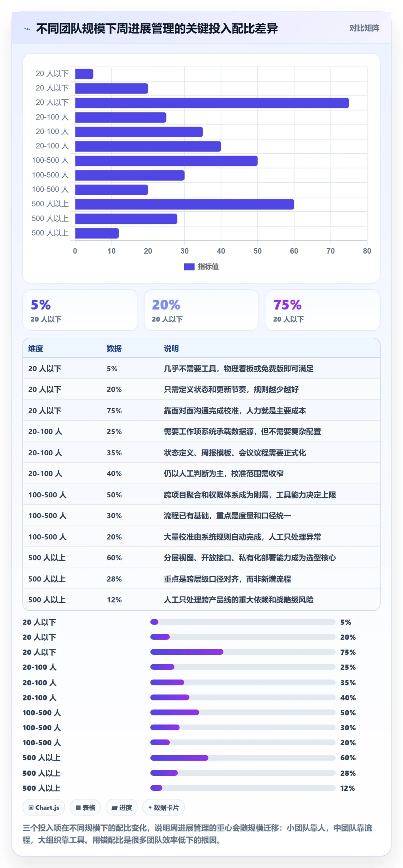Select the row 只需定义状态和更新节奏，规则越少越好
Viewport: 403px width, 868px height.
[201, 389]
